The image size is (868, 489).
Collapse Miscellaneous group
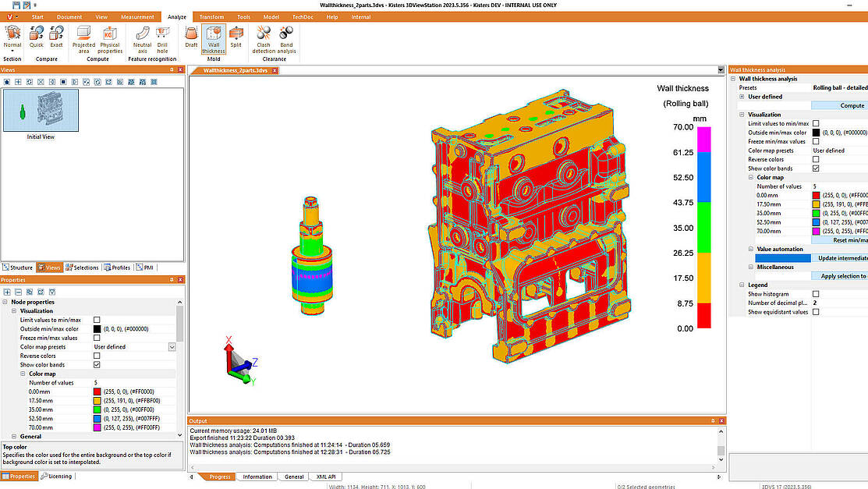point(751,268)
